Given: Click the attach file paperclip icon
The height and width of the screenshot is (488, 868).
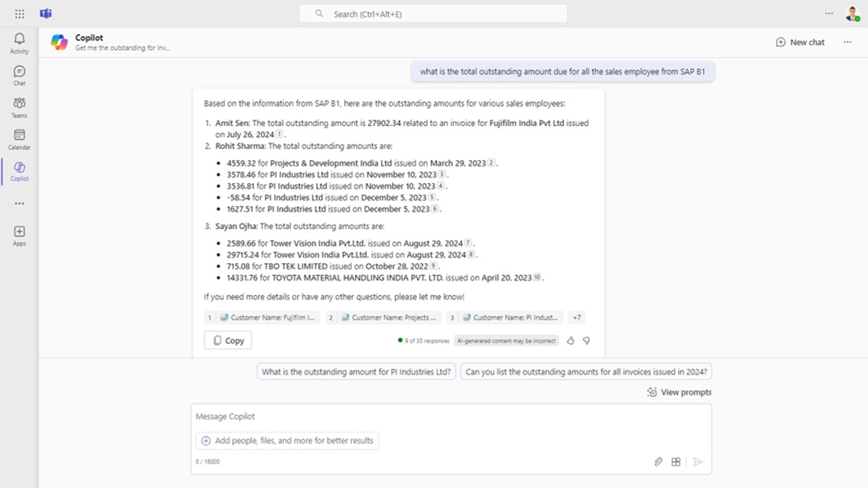Looking at the screenshot, I should [x=658, y=462].
